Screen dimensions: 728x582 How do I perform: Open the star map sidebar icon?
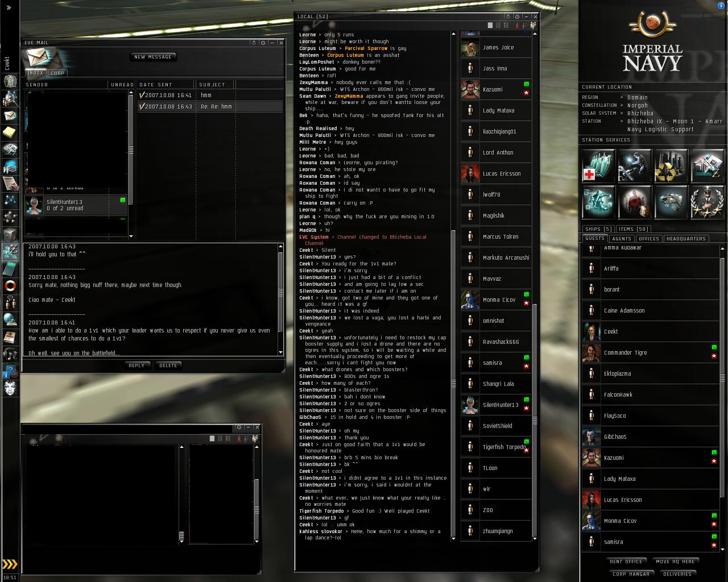tap(10, 200)
